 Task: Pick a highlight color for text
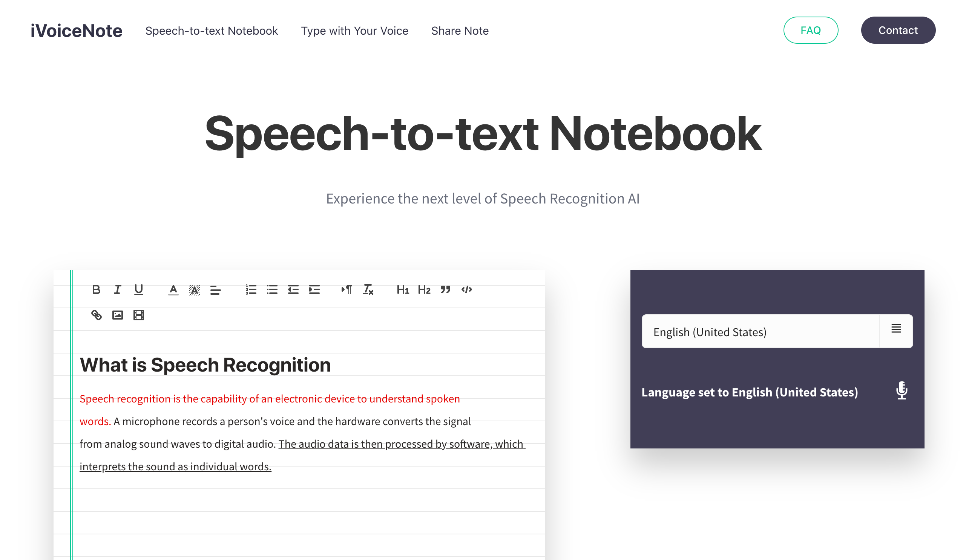tap(194, 290)
